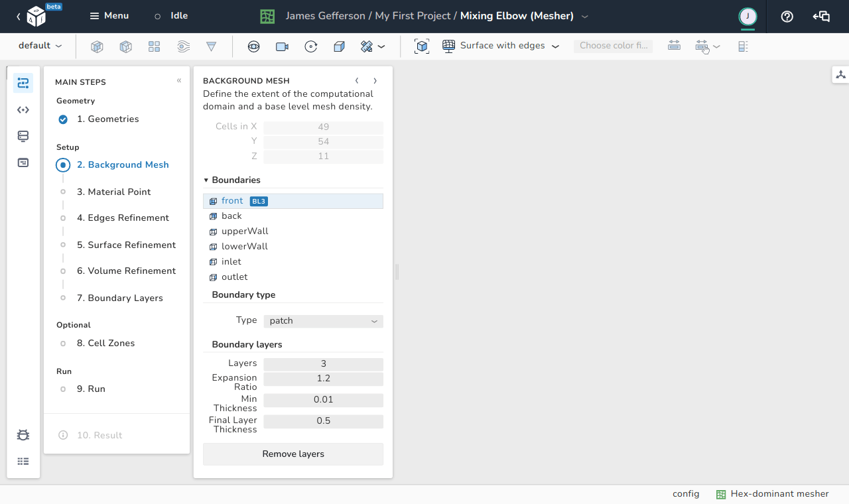Click the Cells in X field
Viewport: 849px width, 504px height.
[323, 127]
